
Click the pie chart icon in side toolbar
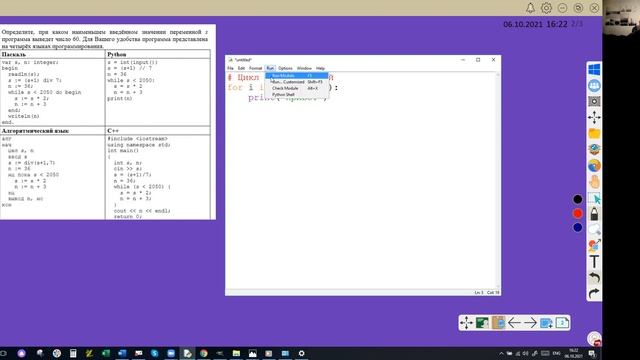click(594, 166)
